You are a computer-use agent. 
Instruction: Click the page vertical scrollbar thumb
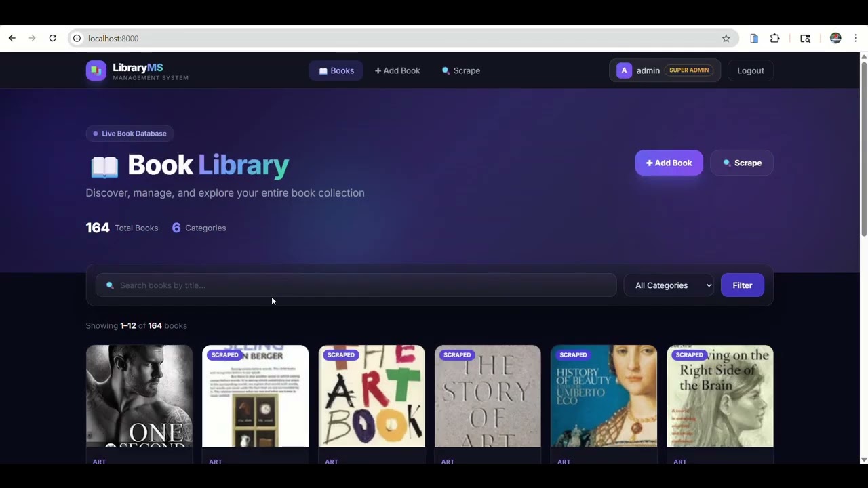(x=864, y=148)
